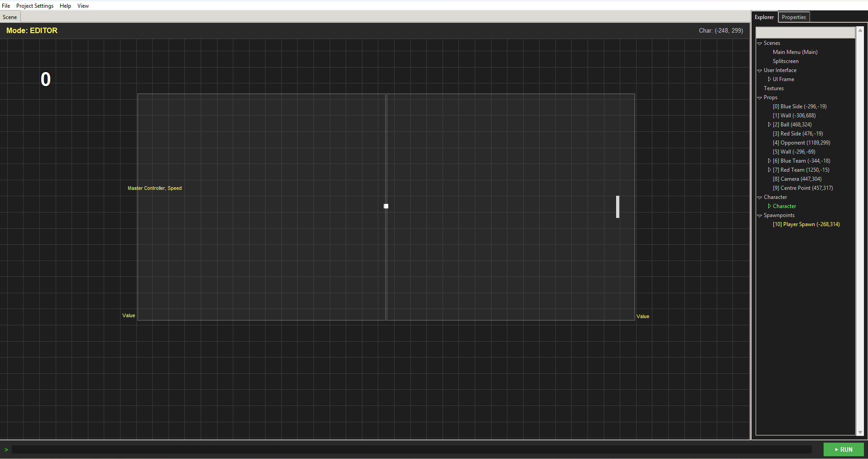The image size is (868, 459).
Task: Expand the [7] Red Team node
Action: pyautogui.click(x=770, y=170)
